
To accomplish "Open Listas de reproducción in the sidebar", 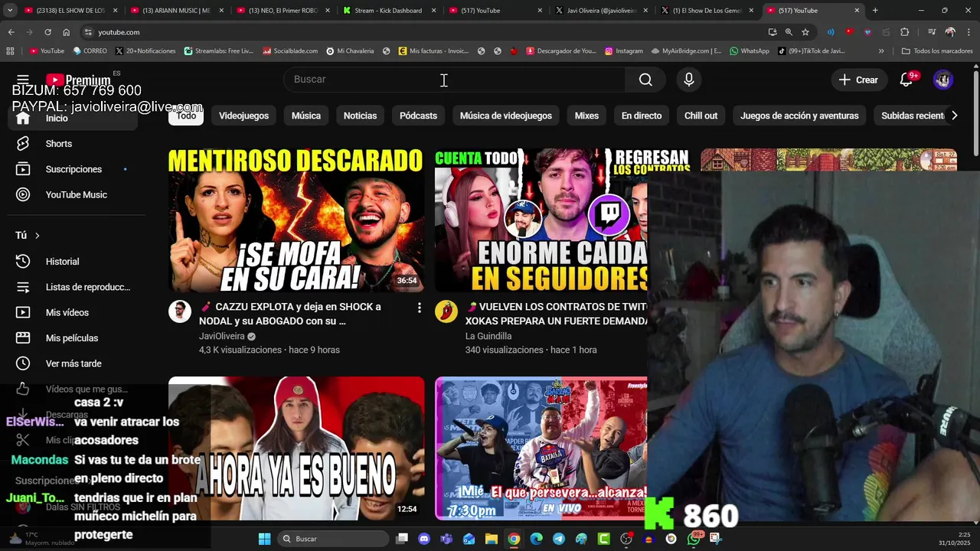I will 87,287.
